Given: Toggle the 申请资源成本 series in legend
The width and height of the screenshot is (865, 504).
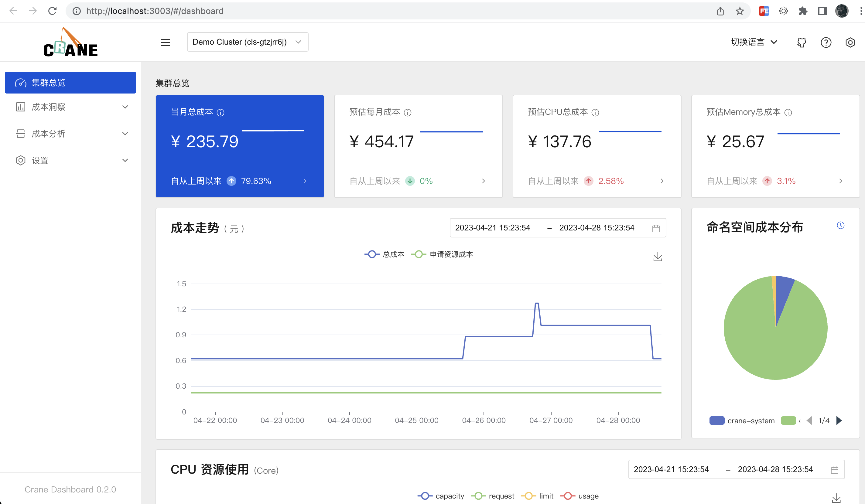Looking at the screenshot, I should pyautogui.click(x=442, y=254).
